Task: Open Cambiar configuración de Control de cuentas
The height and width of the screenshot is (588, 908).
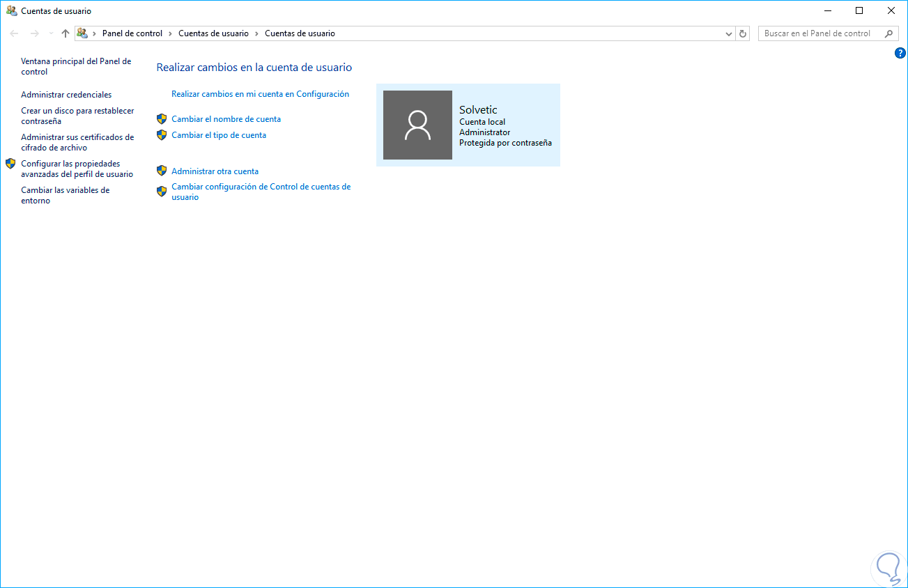Action: point(261,192)
